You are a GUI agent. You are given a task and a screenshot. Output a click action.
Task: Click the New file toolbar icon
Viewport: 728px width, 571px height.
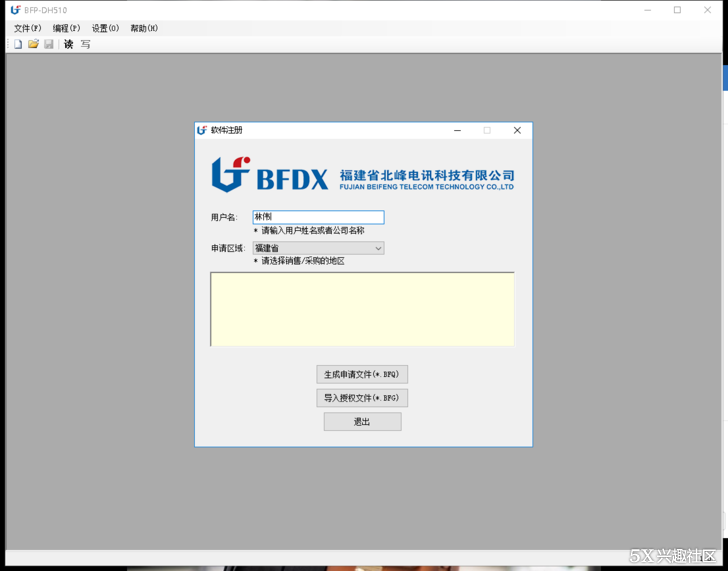coord(18,44)
